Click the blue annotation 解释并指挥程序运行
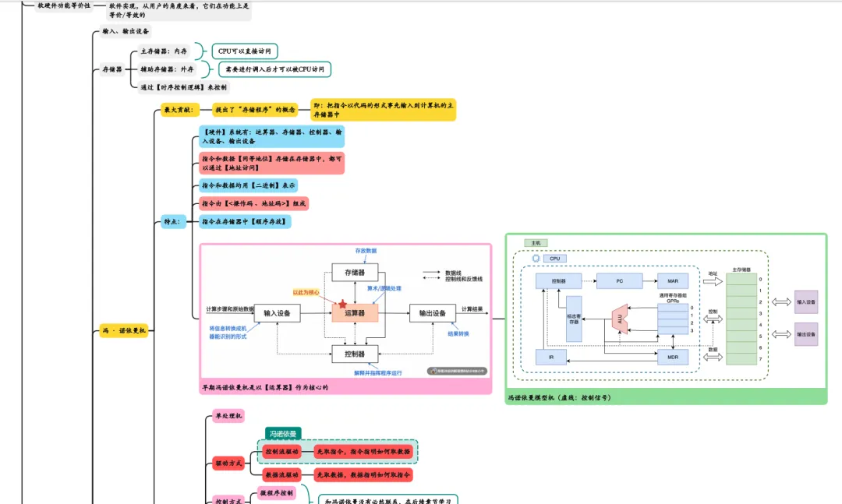This screenshot has height=504, width=842. coord(377,373)
